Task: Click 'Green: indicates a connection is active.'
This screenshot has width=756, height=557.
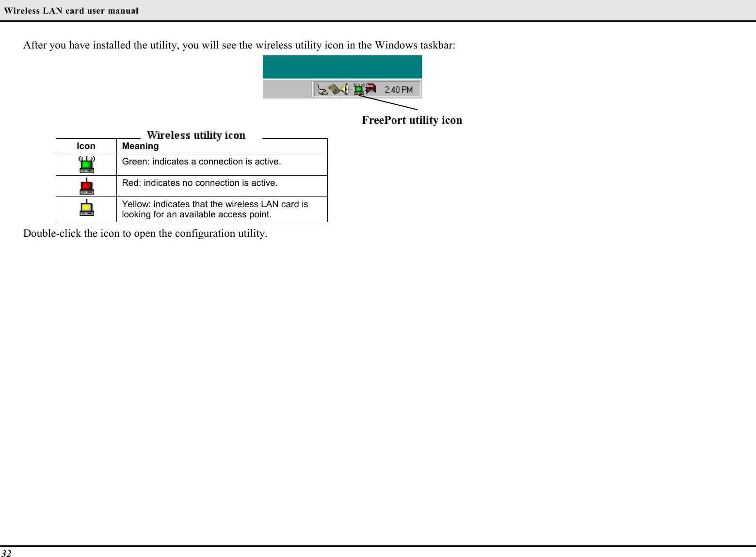Action: (x=201, y=162)
